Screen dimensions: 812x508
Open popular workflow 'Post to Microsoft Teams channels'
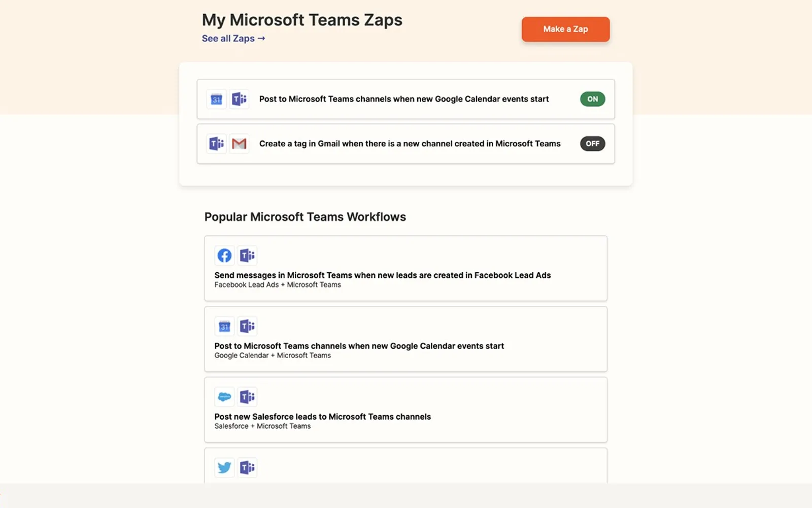click(359, 346)
